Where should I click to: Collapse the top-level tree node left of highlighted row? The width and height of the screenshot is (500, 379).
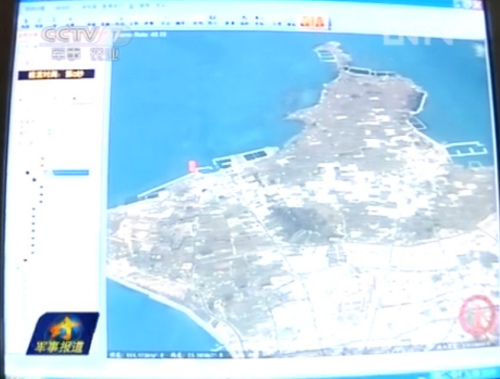[28, 173]
